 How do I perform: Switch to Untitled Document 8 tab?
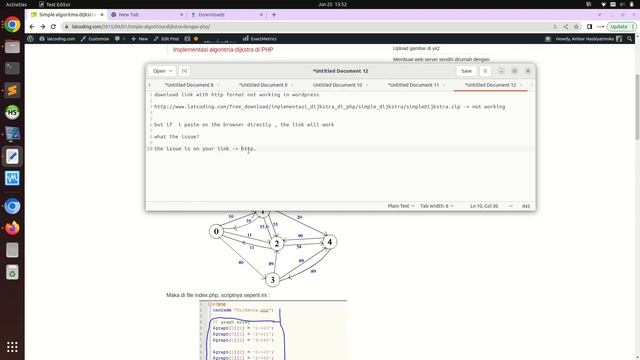click(x=189, y=85)
